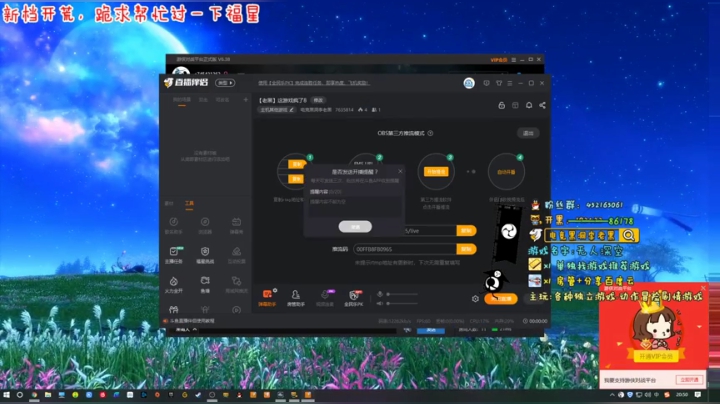Viewport: 720px width, 404px height.
Task: Click VIP会员 in the 游侠对战平台 window behind
Action: (499, 60)
